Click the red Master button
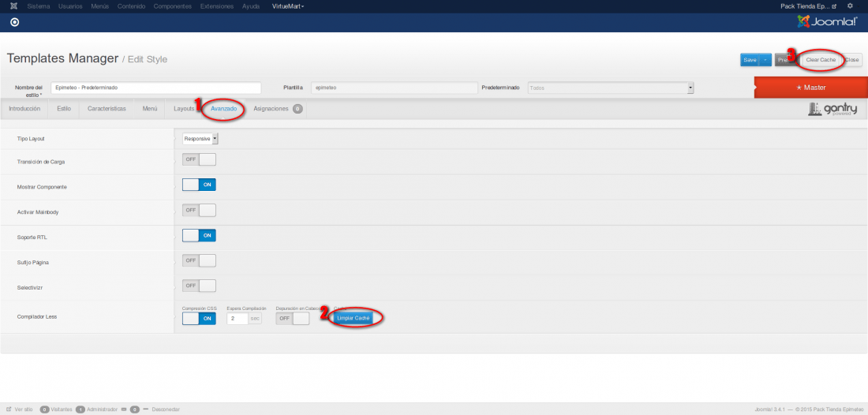This screenshot has height=415, width=868. pos(811,88)
